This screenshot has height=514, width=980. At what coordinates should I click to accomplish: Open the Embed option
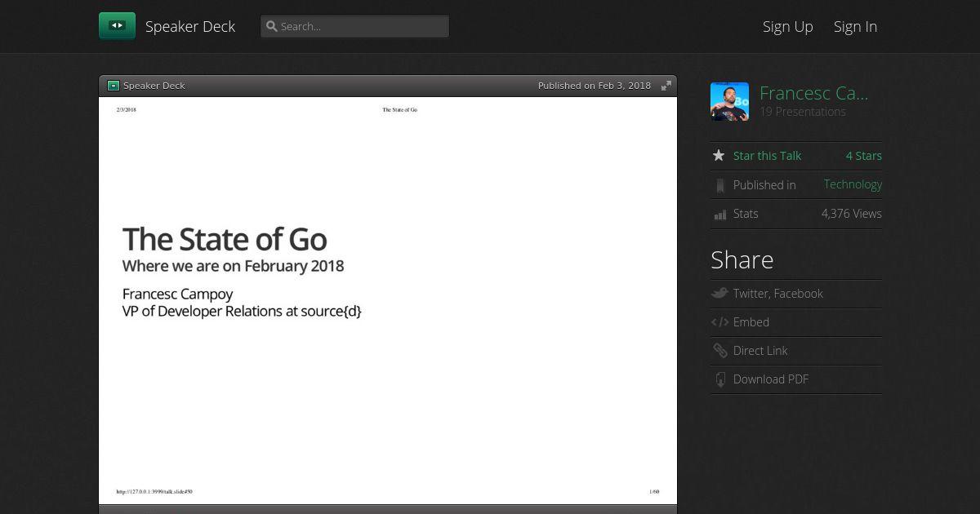[x=751, y=322]
